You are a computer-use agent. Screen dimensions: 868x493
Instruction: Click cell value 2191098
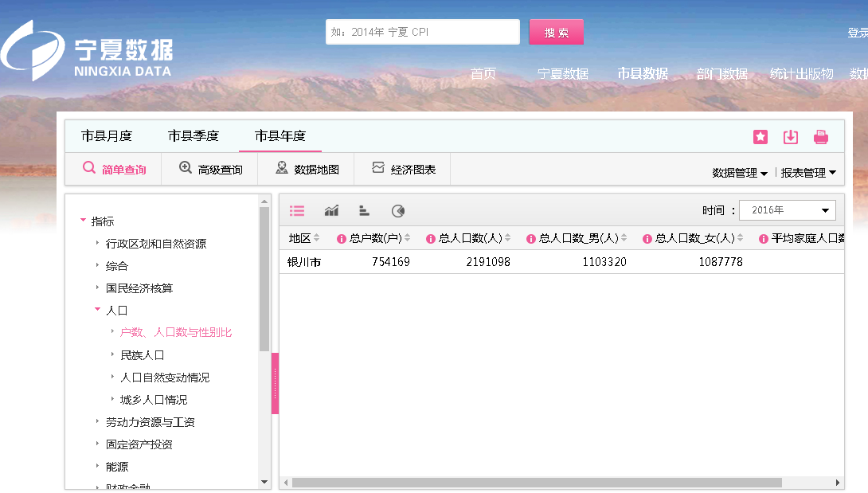[488, 262]
